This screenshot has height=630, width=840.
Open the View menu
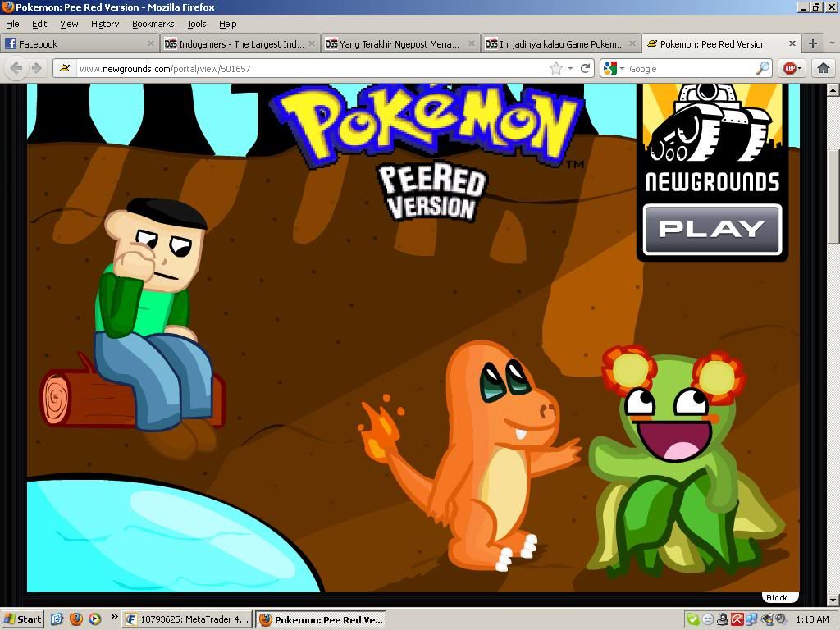pos(69,24)
